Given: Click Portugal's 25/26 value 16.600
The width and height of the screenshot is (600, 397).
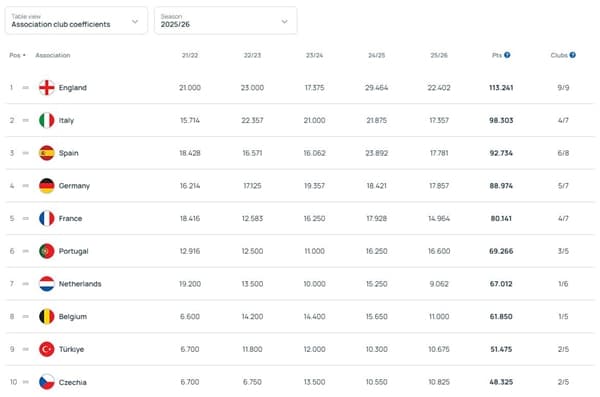Looking at the screenshot, I should 439,251.
